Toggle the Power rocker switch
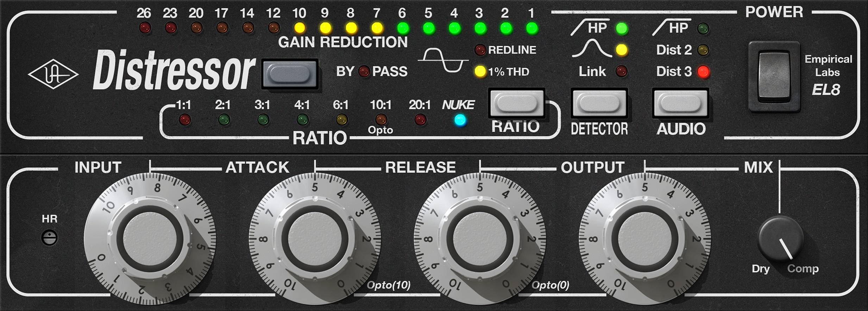This screenshot has height=311, width=868. pyautogui.click(x=774, y=76)
